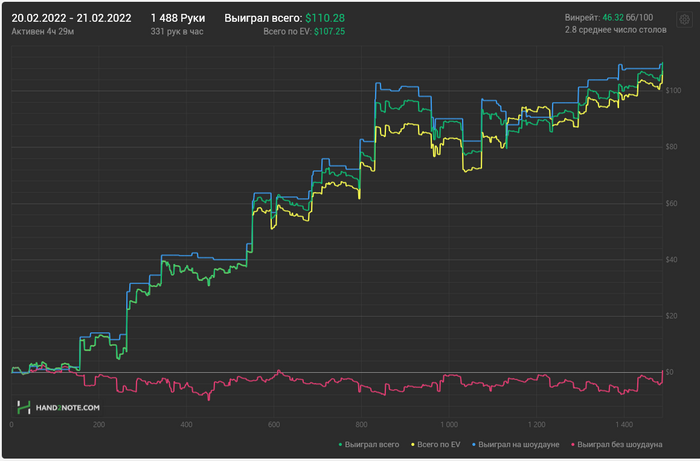Viewport: 700px width, 461px height.
Task: Click the total winnings value $110.28
Action: [x=325, y=18]
